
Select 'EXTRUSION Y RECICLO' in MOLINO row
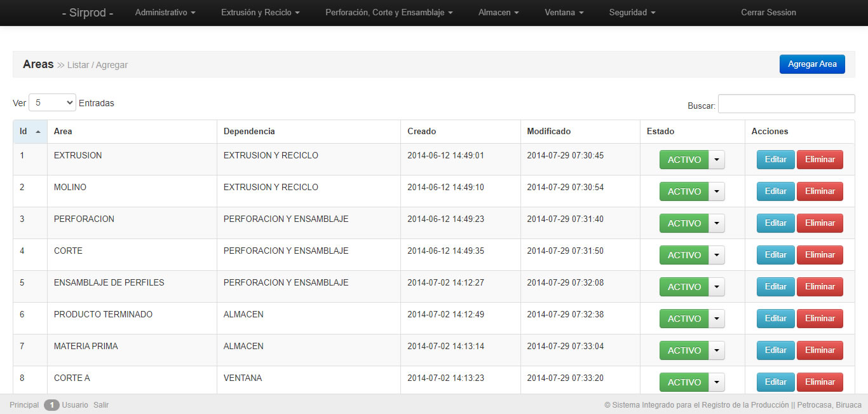tap(271, 187)
